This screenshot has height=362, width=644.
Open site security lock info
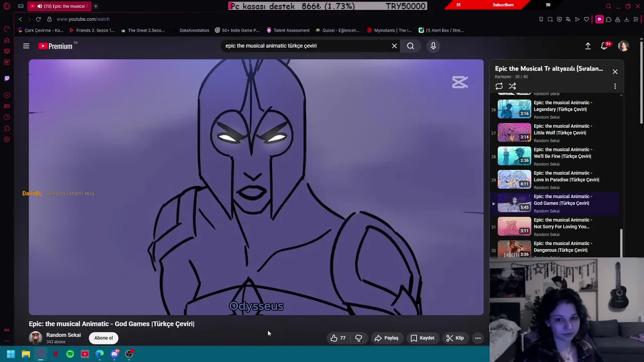49,19
